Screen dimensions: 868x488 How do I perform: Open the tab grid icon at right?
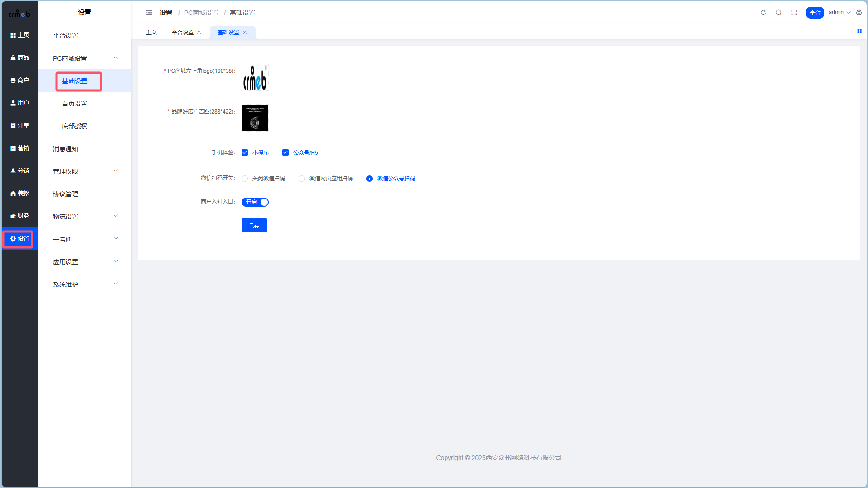pyautogui.click(x=859, y=31)
